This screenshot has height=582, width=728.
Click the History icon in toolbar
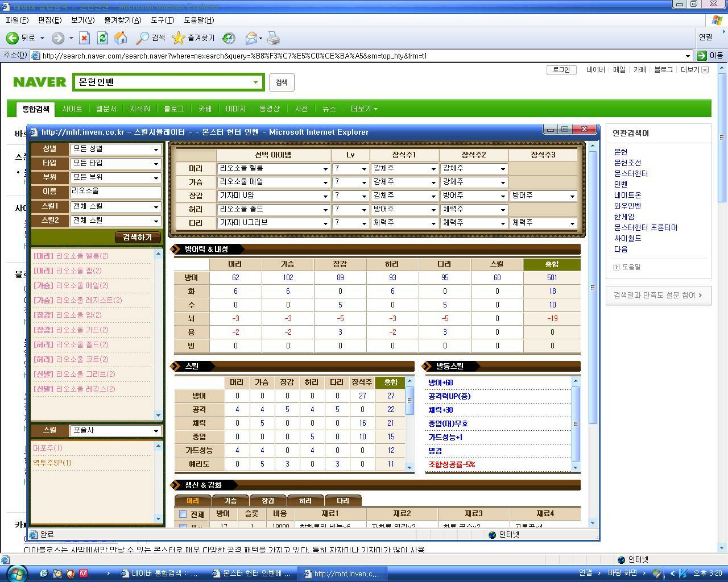click(x=229, y=38)
